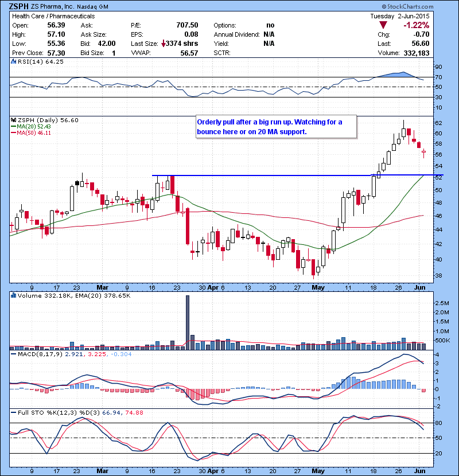
Task: Click the red MA(50) legend line marker
Action: click(x=13, y=133)
